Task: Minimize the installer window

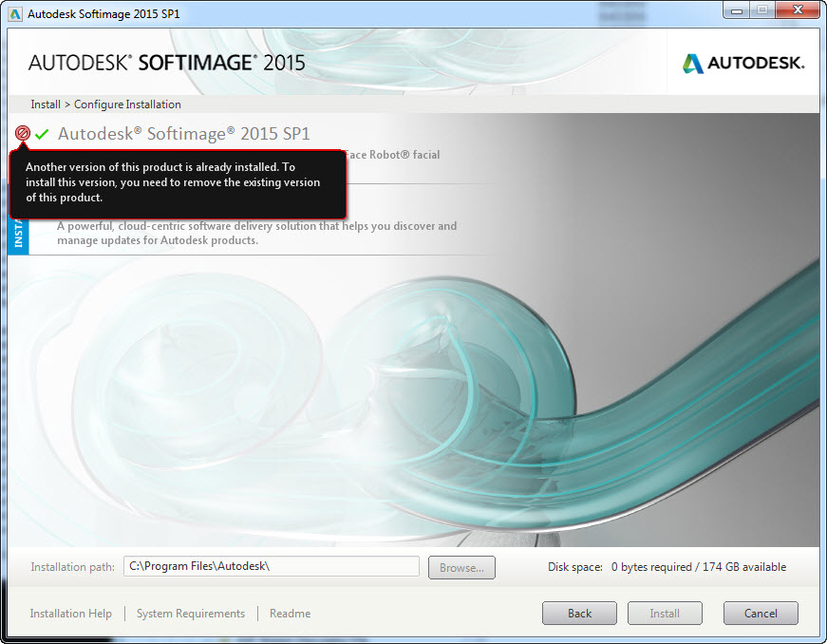Action: tap(736, 10)
